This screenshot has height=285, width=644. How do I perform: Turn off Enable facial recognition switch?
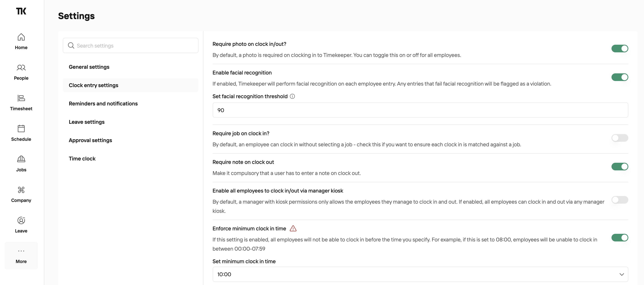pyautogui.click(x=620, y=77)
